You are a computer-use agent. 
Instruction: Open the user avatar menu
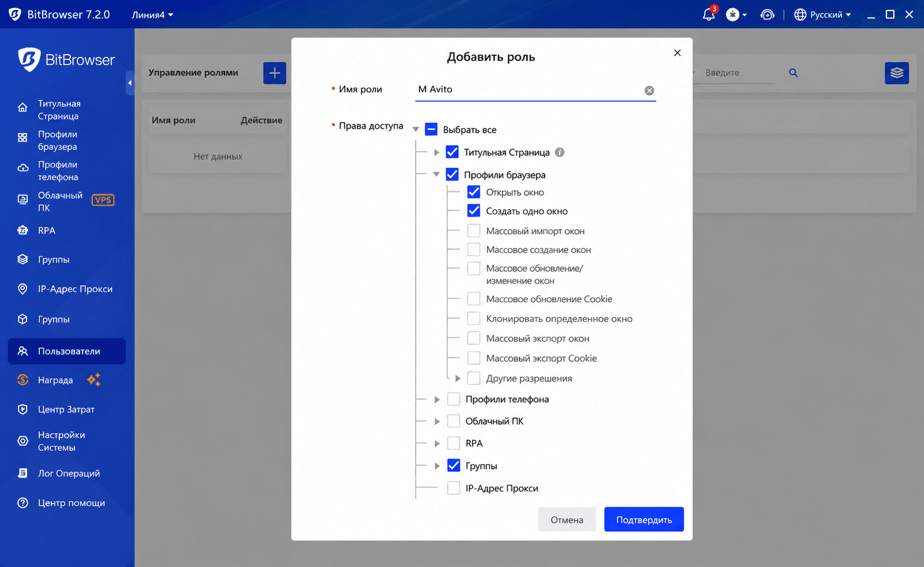[x=736, y=14]
